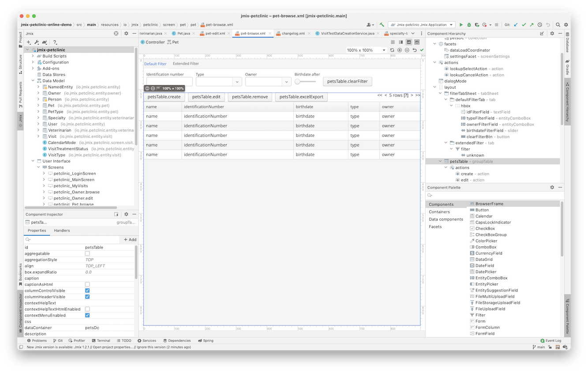The width and height of the screenshot is (588, 373).
Task: Switch to the Handlers tab
Action: tap(62, 230)
